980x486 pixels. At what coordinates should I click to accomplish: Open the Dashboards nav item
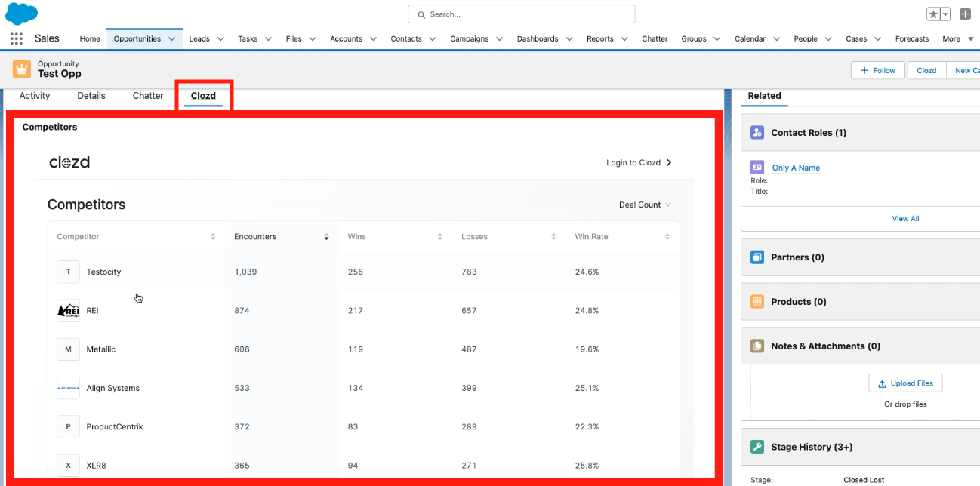[538, 38]
